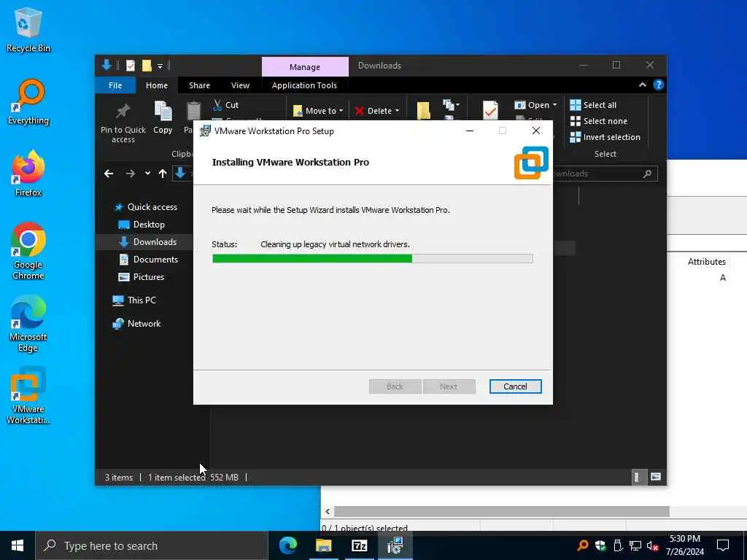Click the Explorer forward arrow
This screenshot has height=560, width=747.
[130, 174]
